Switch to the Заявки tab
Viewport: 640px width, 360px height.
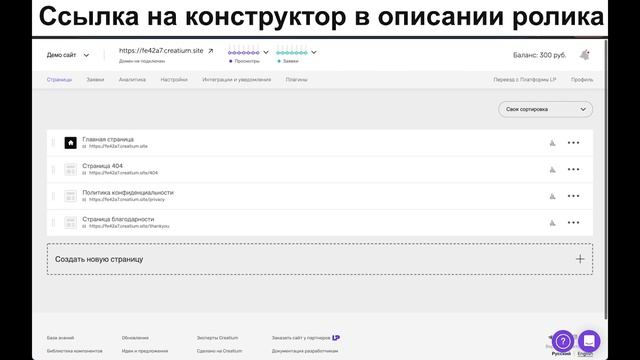[x=95, y=80]
